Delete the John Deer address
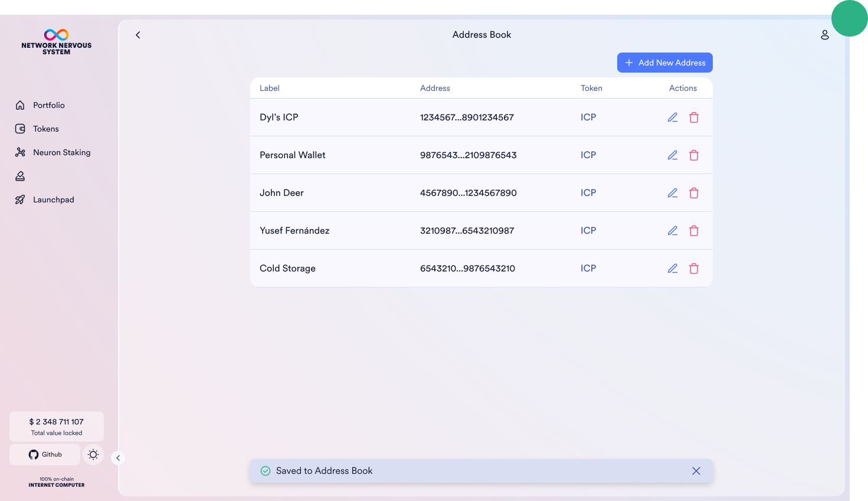 coord(694,193)
